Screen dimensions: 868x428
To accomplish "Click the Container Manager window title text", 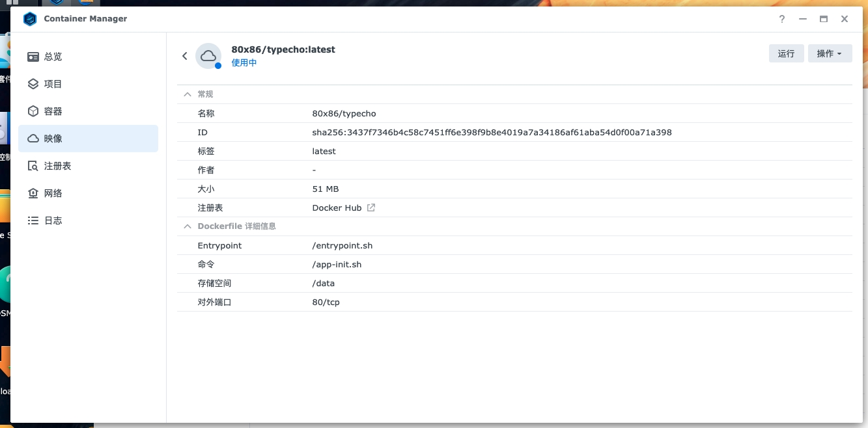I will click(x=86, y=19).
